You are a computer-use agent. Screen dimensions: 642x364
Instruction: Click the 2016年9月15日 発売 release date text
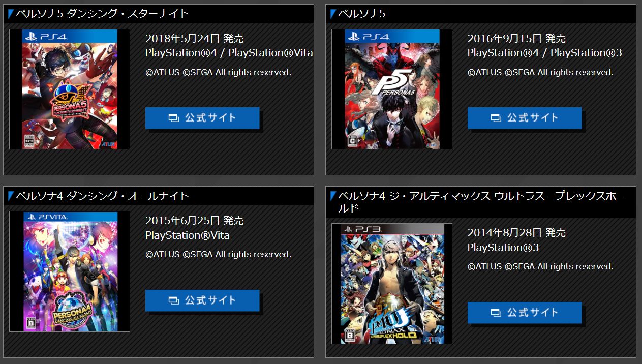(x=516, y=39)
